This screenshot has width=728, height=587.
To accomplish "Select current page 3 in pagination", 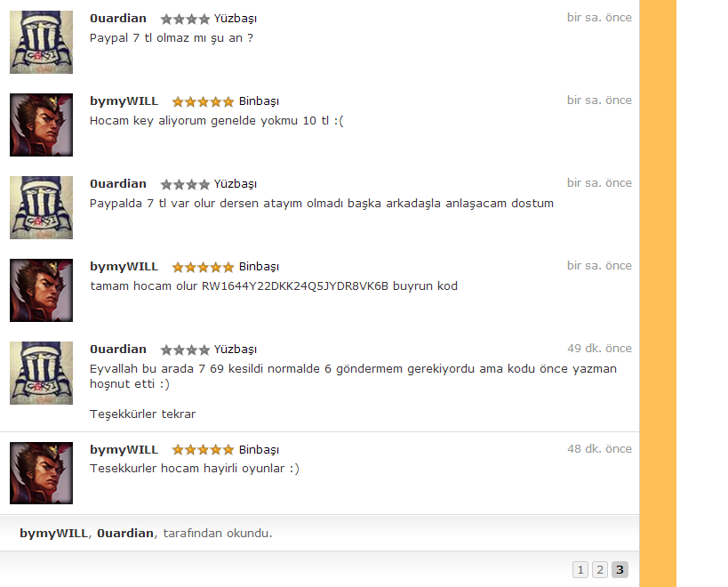I will pos(620,570).
